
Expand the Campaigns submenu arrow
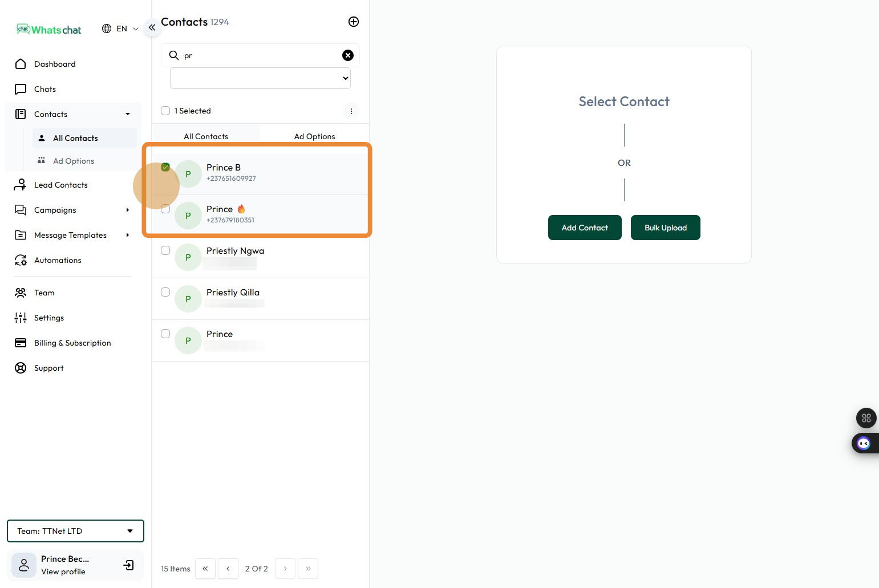tap(128, 210)
